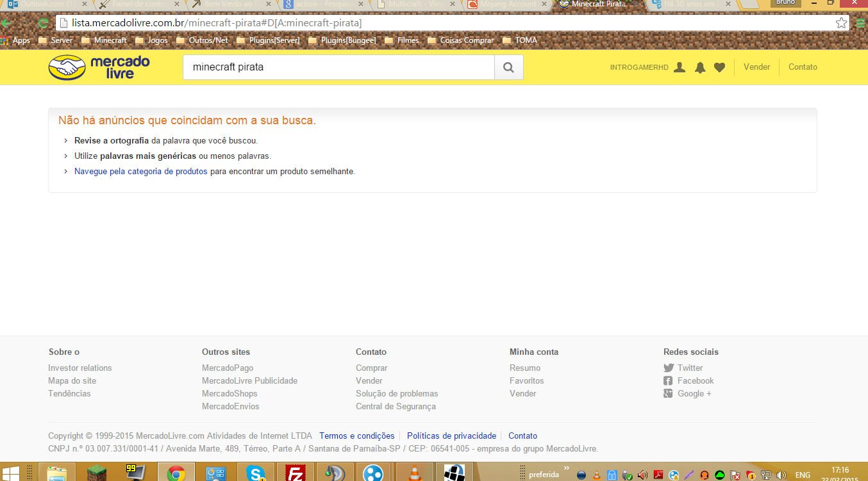Open the Jogos bookmarks folder
The height and width of the screenshot is (481, 868).
(151, 40)
